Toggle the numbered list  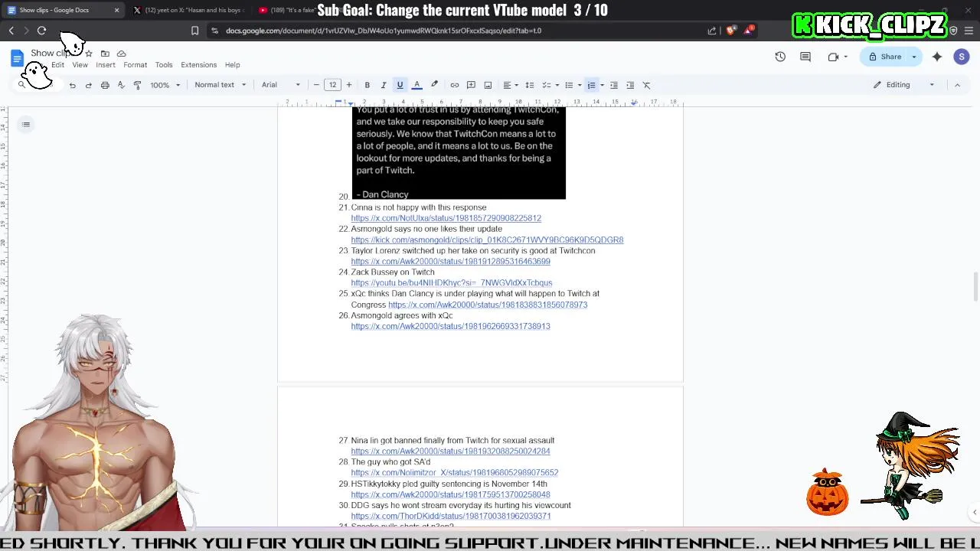[x=592, y=85]
